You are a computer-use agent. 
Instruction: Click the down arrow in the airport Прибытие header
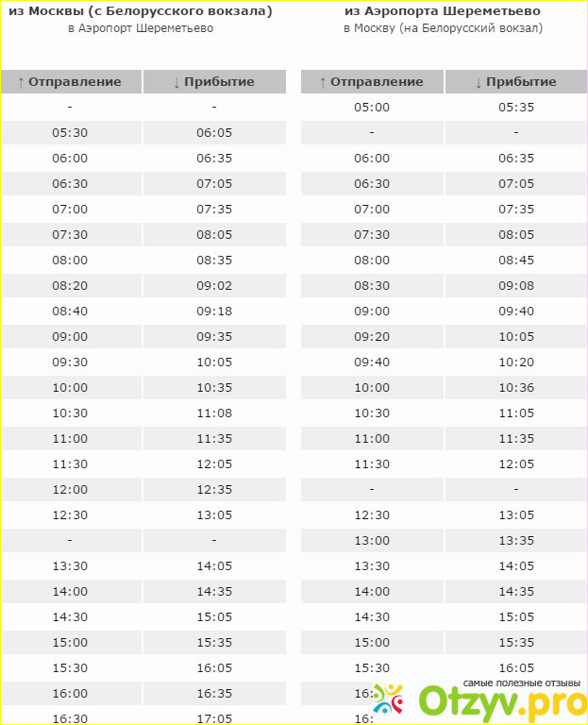point(479,82)
